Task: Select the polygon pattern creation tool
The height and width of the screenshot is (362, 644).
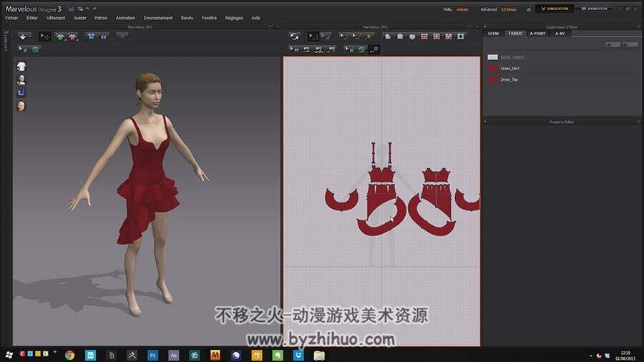Action: pos(388,36)
